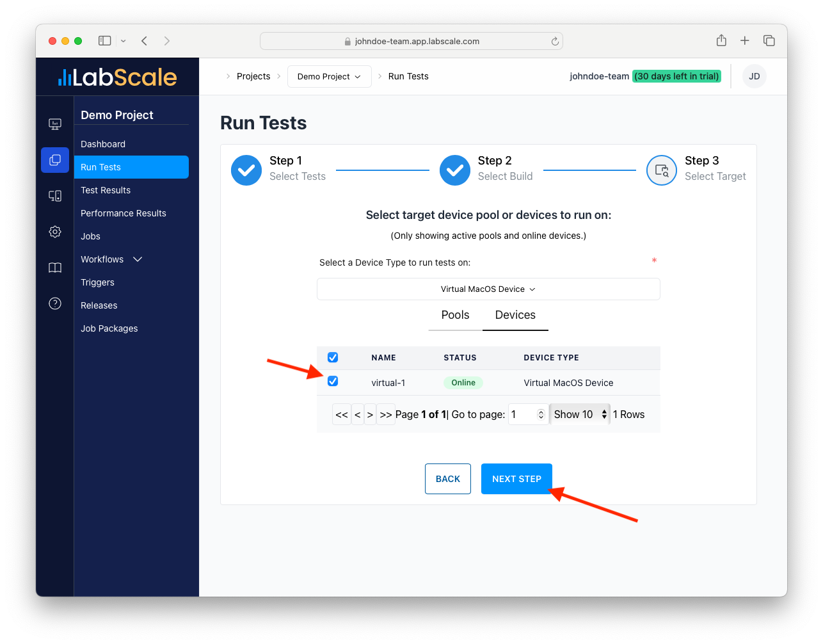Go back with Safari back arrow
Screen dimensions: 823x644
click(x=145, y=41)
